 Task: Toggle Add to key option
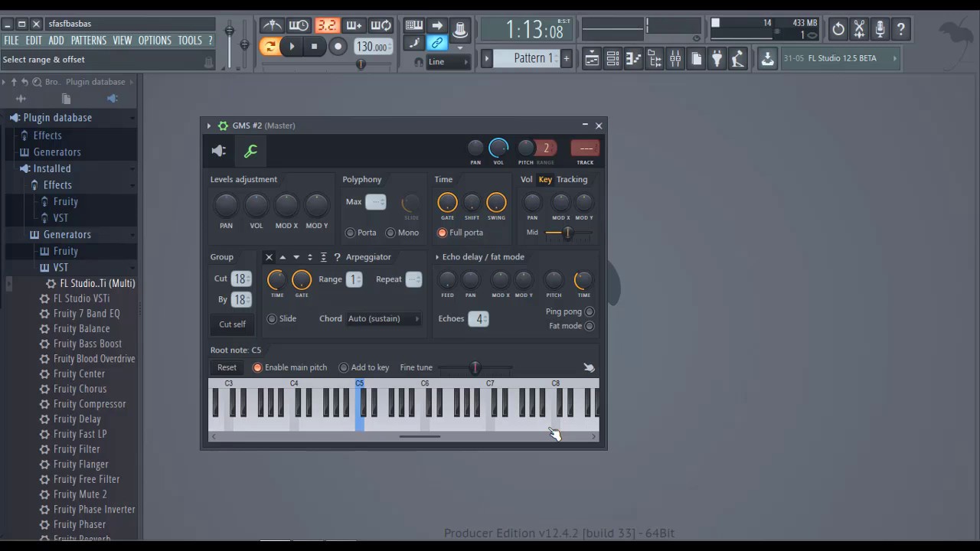click(364, 367)
